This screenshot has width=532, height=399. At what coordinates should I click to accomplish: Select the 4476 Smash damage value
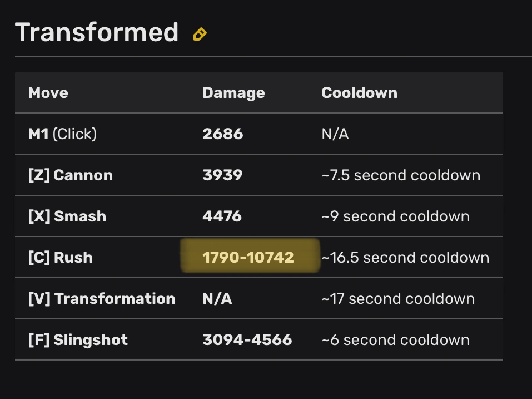222,216
